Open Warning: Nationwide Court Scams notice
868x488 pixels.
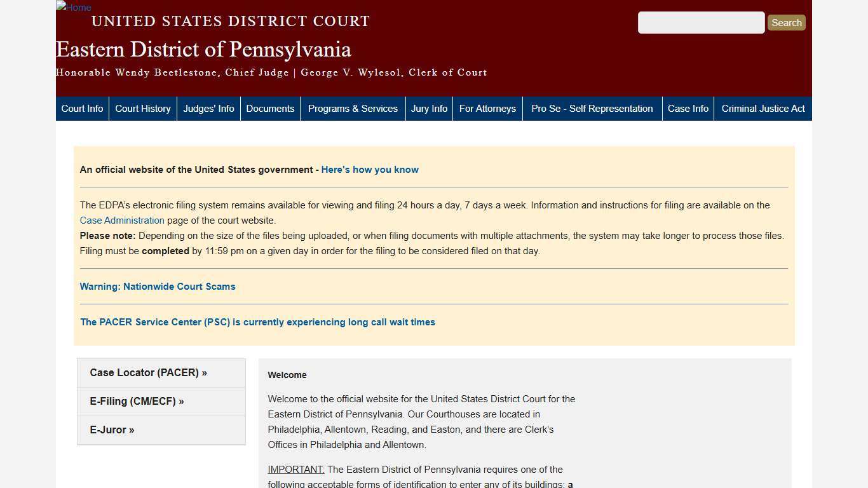click(158, 286)
